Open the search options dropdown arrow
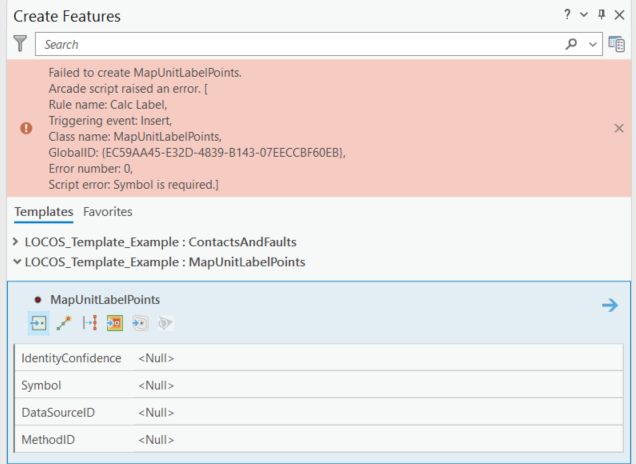The width and height of the screenshot is (636, 464). click(x=593, y=44)
